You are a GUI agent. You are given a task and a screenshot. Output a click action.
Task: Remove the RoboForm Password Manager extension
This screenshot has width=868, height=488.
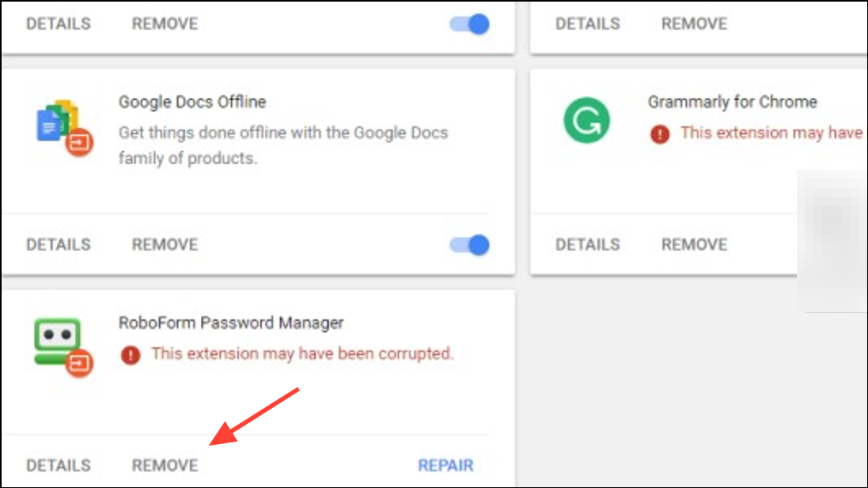(x=165, y=465)
